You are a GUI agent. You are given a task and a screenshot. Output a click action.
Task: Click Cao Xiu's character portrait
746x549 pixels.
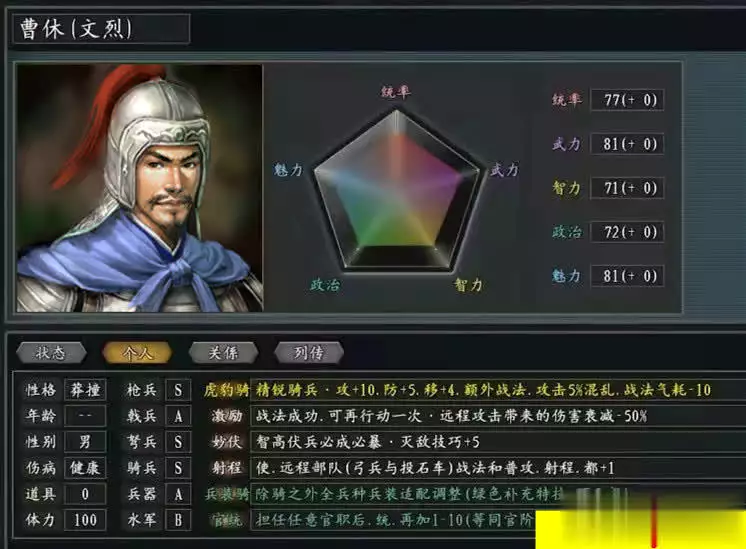pos(139,188)
